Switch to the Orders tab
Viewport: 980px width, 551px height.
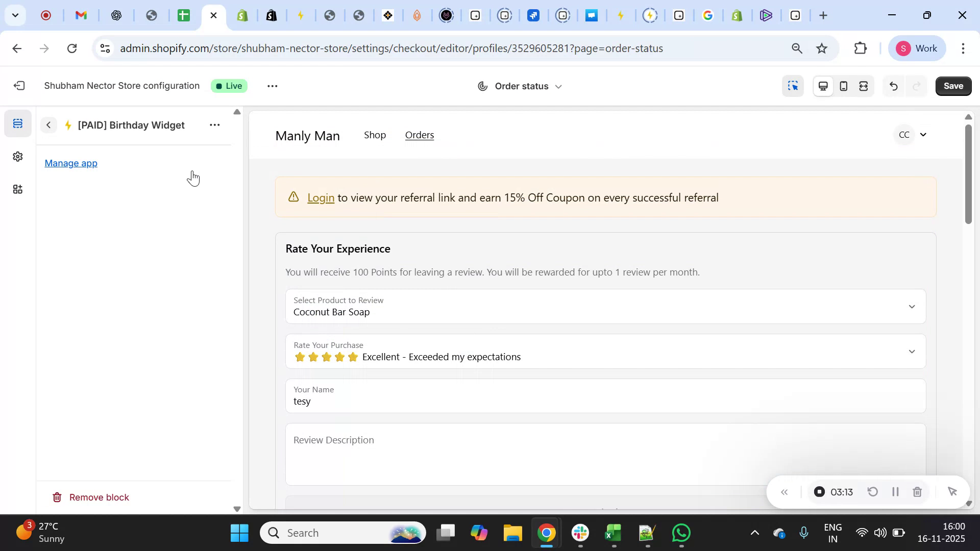pos(420,135)
